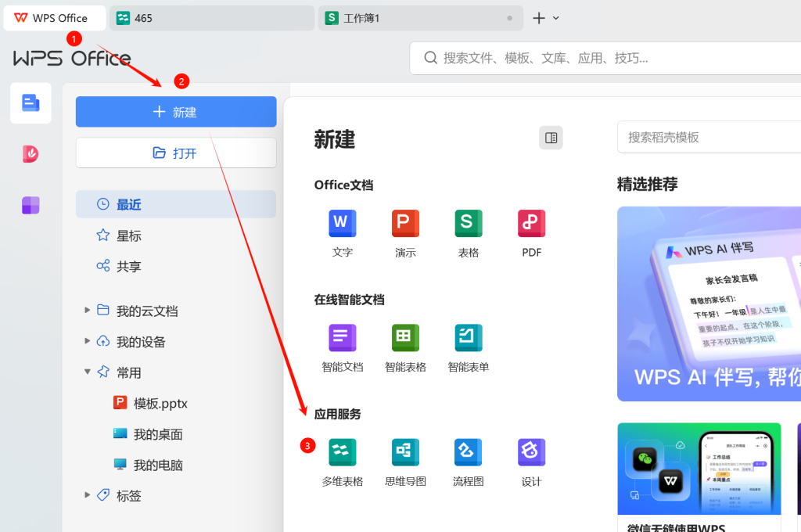Click the WPS Office logo
This screenshot has width=801, height=532.
pyautogui.click(x=72, y=58)
